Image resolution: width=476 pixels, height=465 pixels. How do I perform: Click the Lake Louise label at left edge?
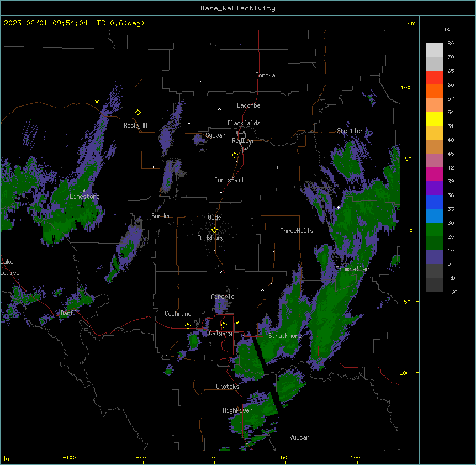pos(10,267)
